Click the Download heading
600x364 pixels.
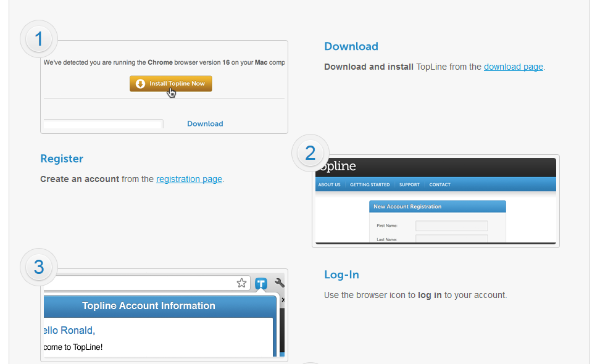coord(351,46)
